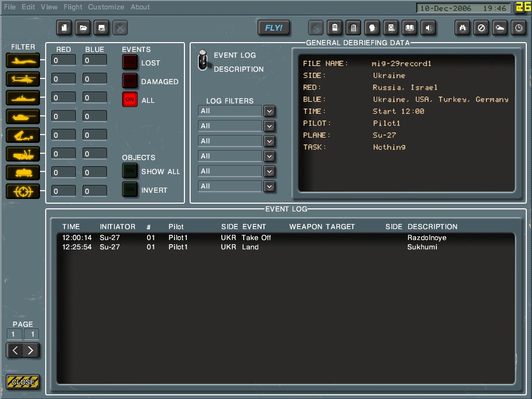Click the binoculars icon

462,28
